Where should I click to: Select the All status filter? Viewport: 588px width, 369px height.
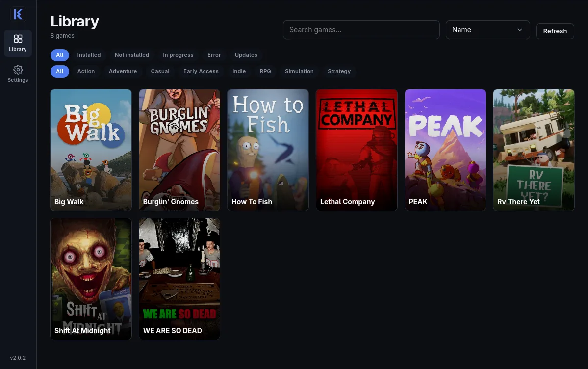point(60,55)
